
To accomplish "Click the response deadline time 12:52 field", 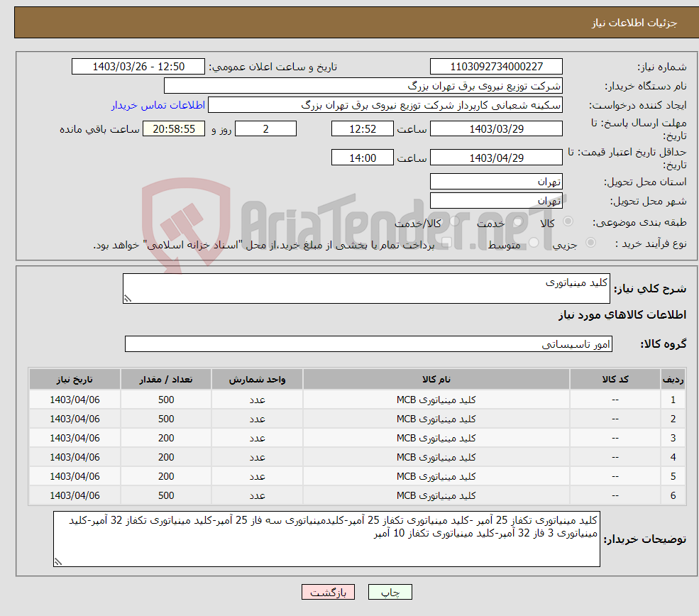I will 363,129.
